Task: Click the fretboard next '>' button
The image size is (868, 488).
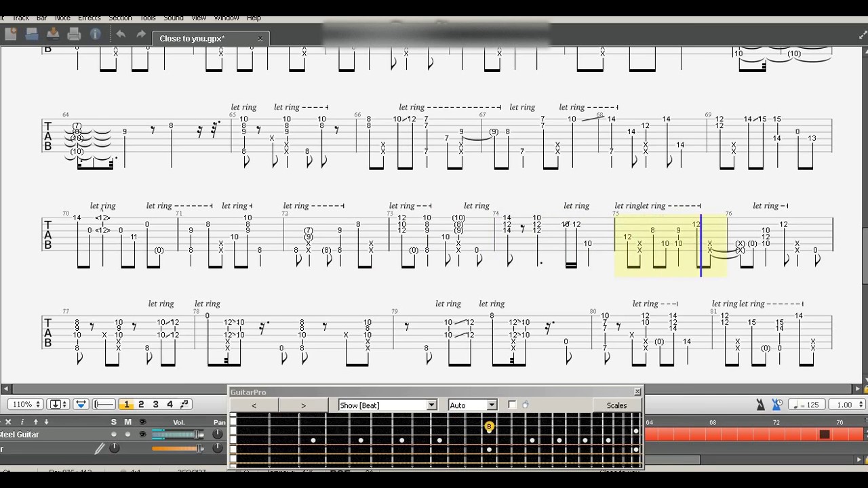Action: tap(303, 405)
